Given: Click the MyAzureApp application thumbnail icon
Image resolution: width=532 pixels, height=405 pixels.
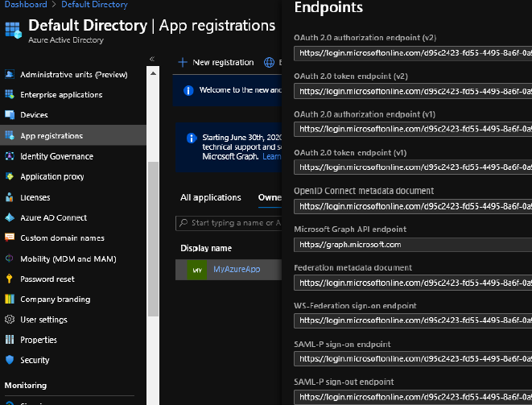Looking at the screenshot, I should coord(197,271).
